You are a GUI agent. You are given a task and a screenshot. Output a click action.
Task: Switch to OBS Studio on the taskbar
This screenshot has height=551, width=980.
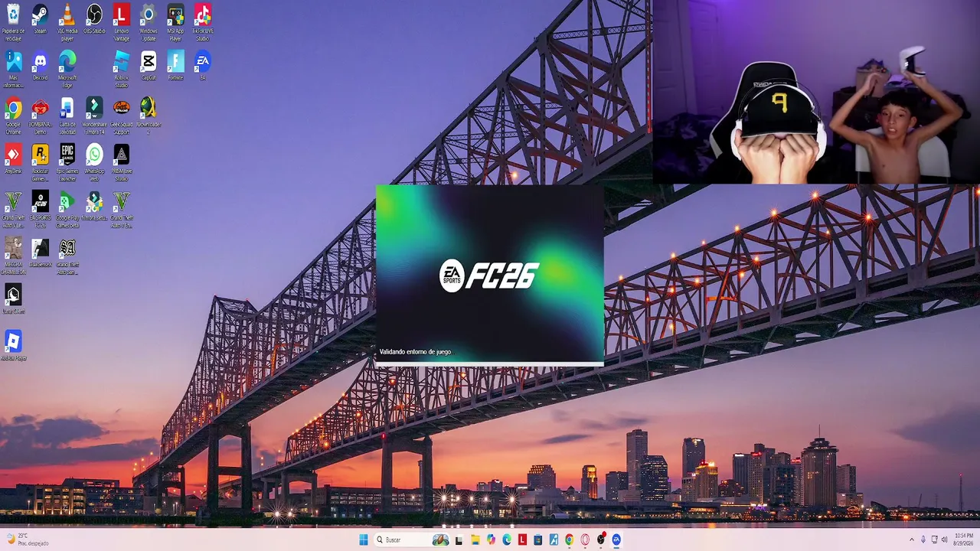click(601, 540)
